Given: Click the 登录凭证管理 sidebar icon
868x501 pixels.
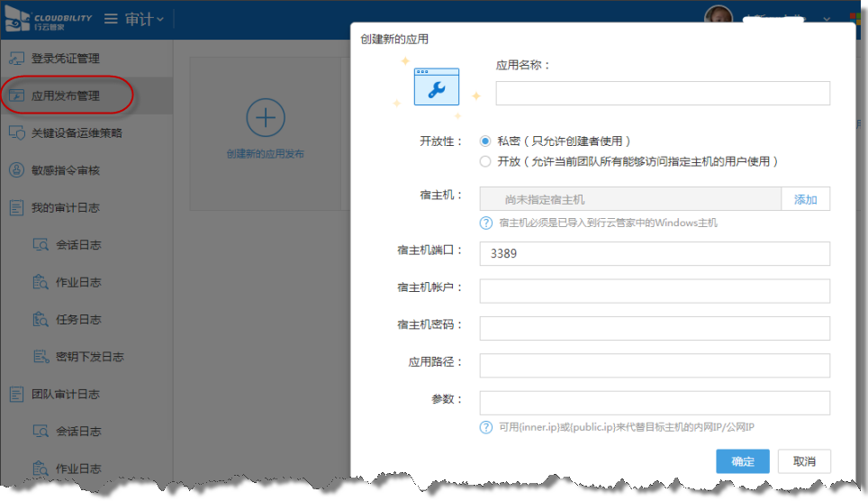Looking at the screenshot, I should point(16,59).
